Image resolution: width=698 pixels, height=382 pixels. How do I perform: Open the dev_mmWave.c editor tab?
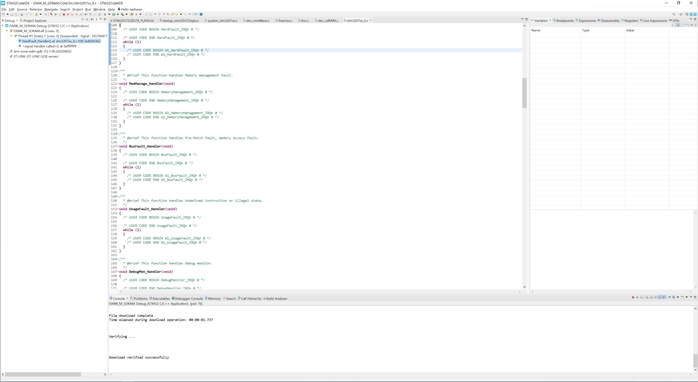[257, 20]
